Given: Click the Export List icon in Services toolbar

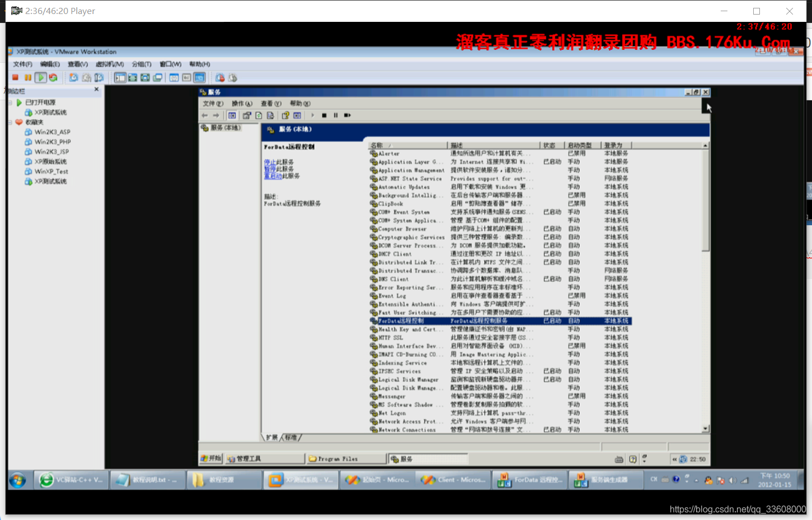Looking at the screenshot, I should pos(270,115).
